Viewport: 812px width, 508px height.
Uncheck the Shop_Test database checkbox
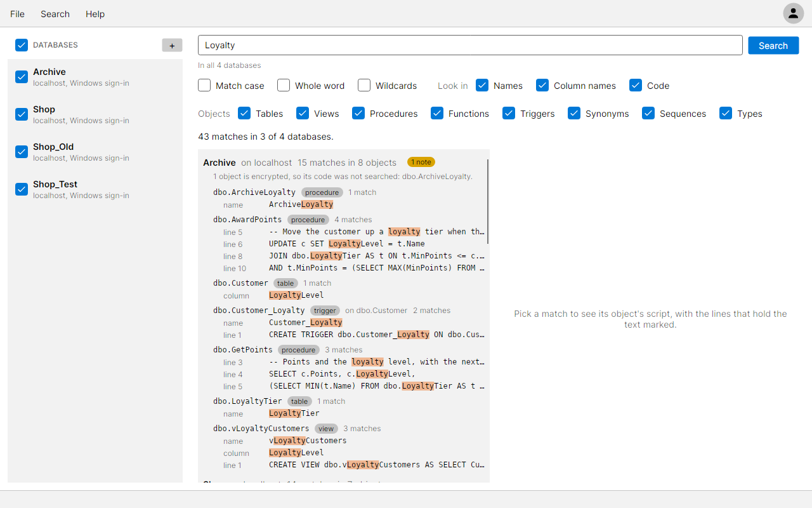pos(22,189)
